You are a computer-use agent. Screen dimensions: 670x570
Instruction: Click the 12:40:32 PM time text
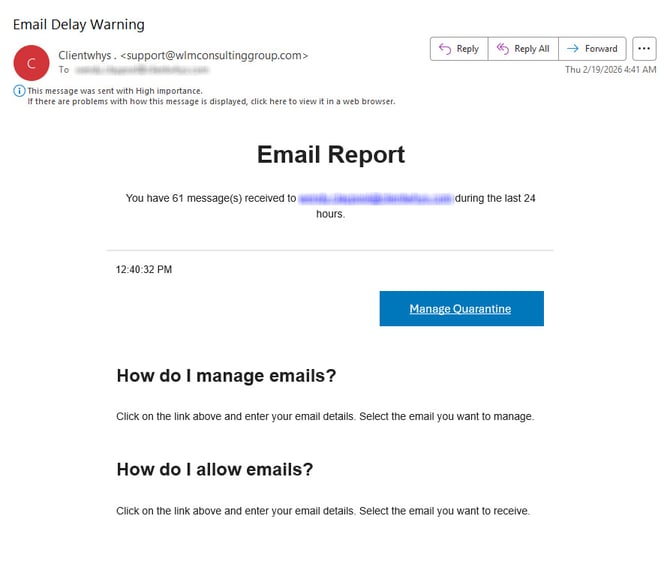[144, 270]
